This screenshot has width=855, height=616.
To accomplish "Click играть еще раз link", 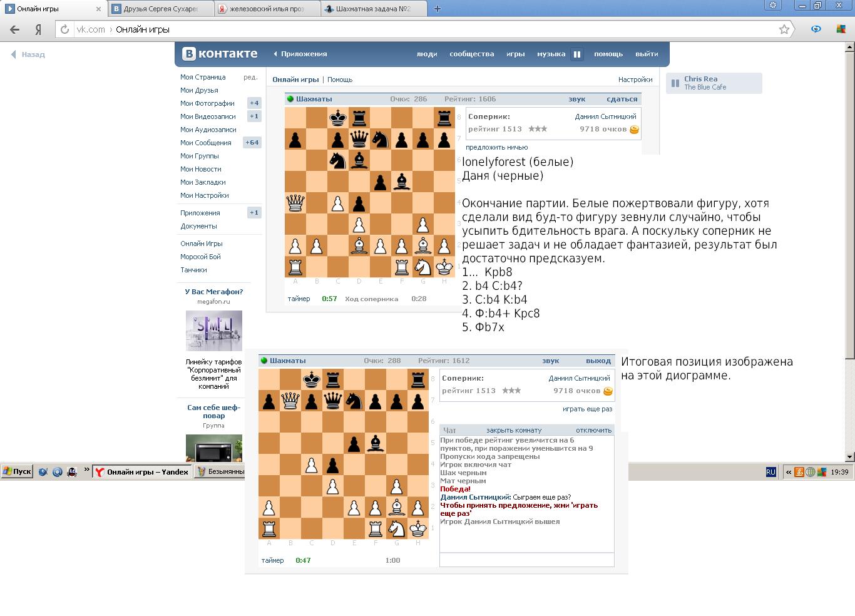I will (x=588, y=409).
